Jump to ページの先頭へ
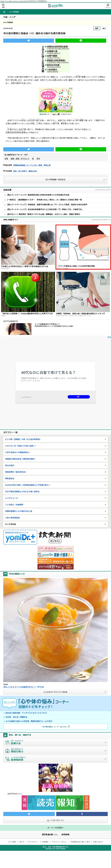Image resolution: width=111 pixels, height=868 pixels. [55, 828]
